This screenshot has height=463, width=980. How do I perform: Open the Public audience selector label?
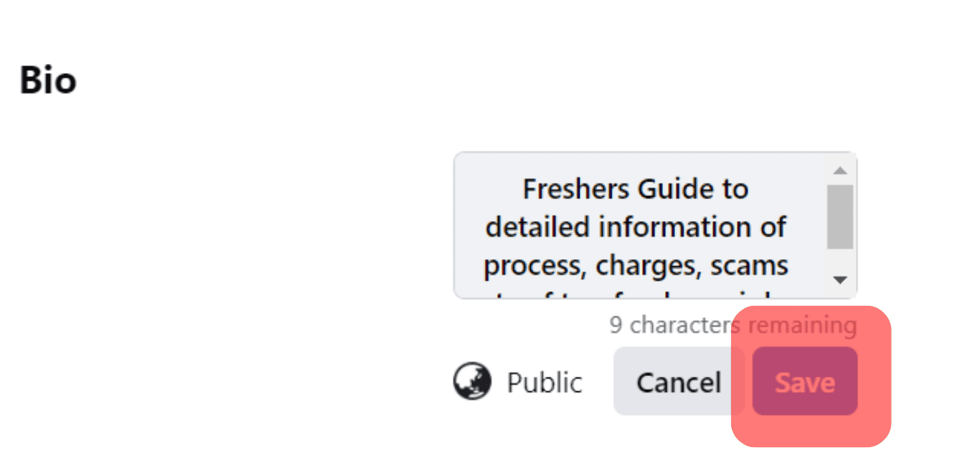[545, 383]
